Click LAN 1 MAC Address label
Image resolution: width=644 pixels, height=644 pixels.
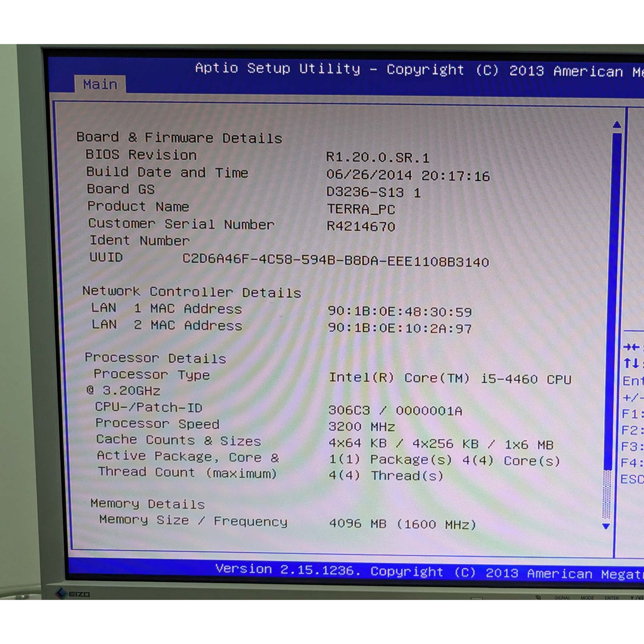167,309
